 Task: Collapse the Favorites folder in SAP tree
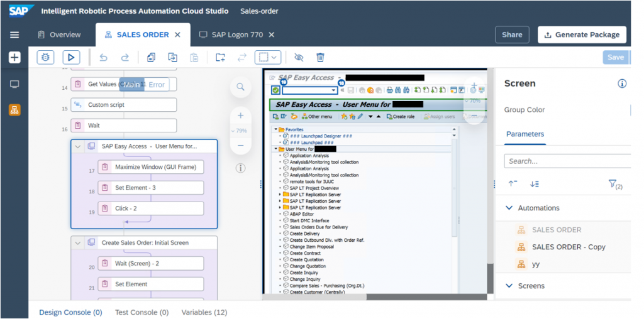pyautogui.click(x=276, y=129)
